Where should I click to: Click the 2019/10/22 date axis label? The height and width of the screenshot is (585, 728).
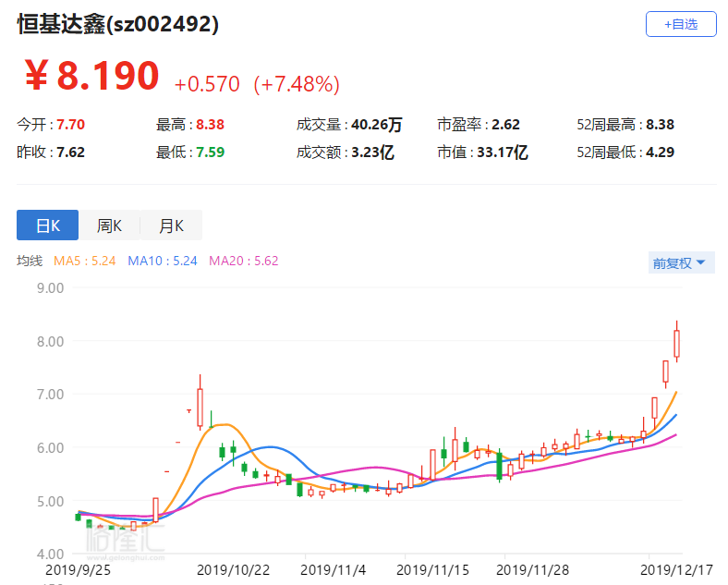(x=233, y=570)
